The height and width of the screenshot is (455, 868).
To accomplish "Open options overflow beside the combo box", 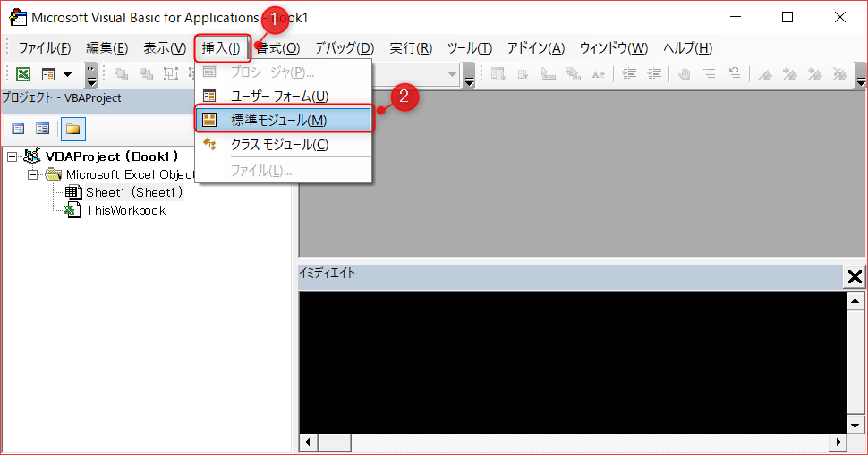I will (x=470, y=75).
